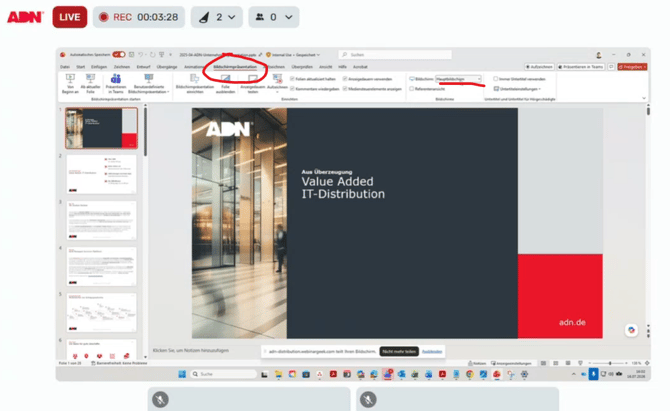Screen dimensions: 670x411
Task: Show hidden icons chevron in system tray
Action: tap(573, 374)
